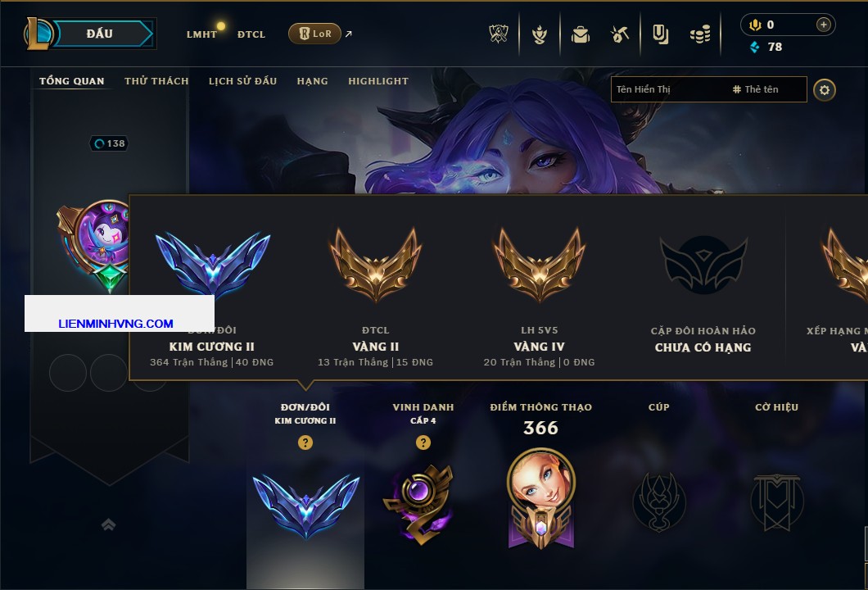Switch to the Lịch Sử Đấu tab
This screenshot has width=868, height=590.
pyautogui.click(x=242, y=81)
